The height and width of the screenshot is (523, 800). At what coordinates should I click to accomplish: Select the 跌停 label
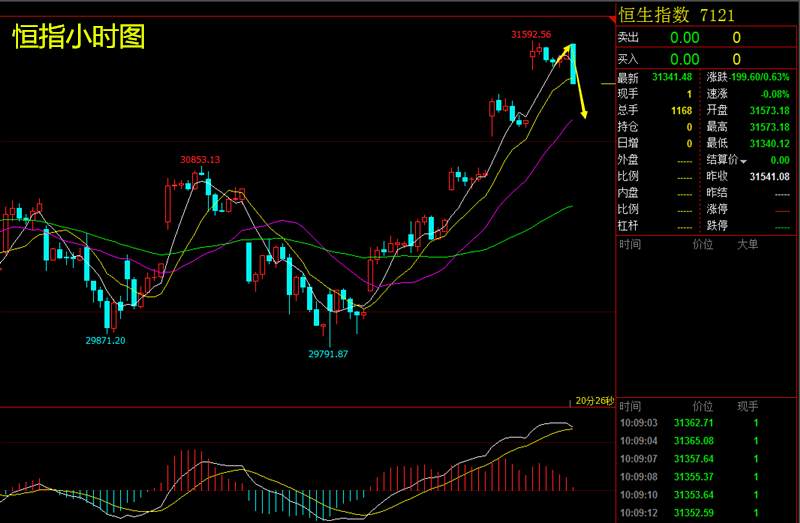click(x=717, y=225)
